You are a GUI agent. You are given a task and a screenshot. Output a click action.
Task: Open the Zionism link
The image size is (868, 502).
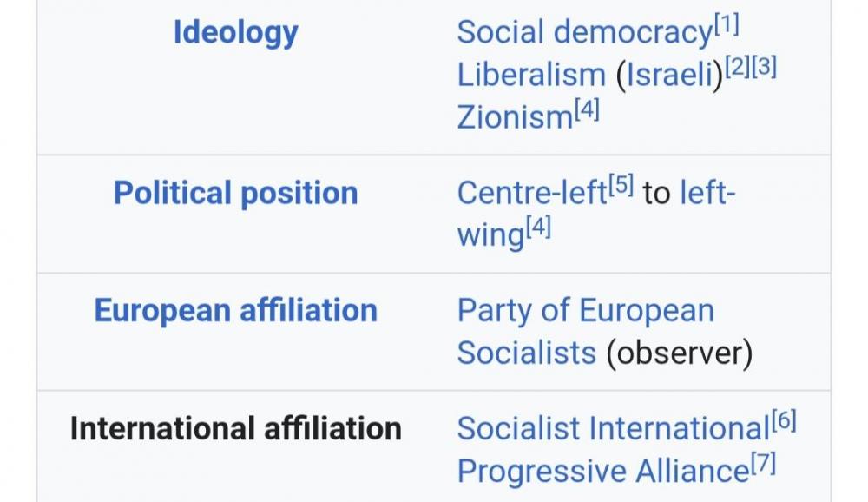(x=515, y=116)
